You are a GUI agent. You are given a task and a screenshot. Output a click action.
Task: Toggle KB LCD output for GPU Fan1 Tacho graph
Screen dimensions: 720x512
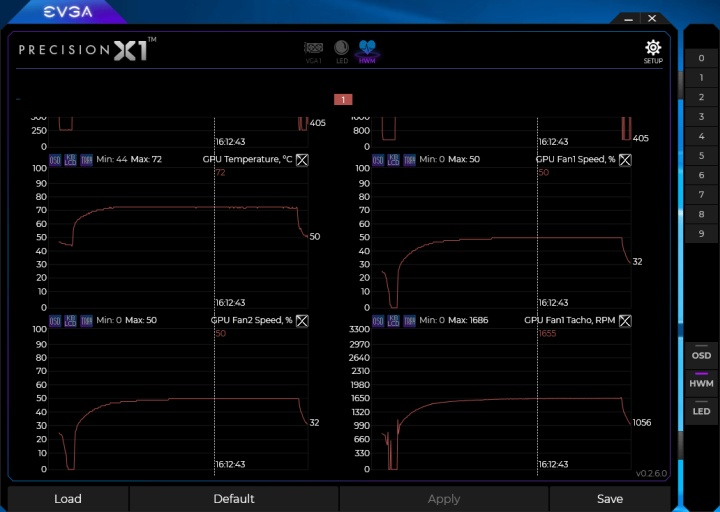click(x=394, y=321)
